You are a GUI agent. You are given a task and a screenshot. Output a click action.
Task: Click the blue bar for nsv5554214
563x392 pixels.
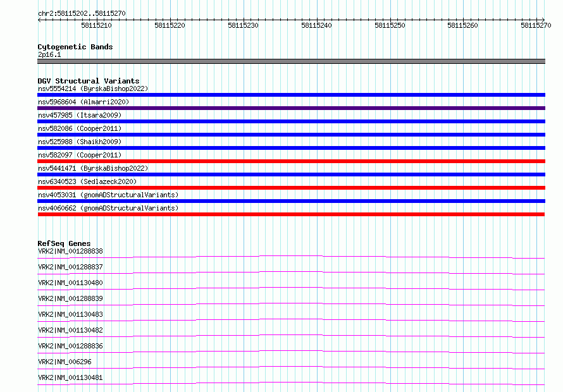click(x=291, y=95)
